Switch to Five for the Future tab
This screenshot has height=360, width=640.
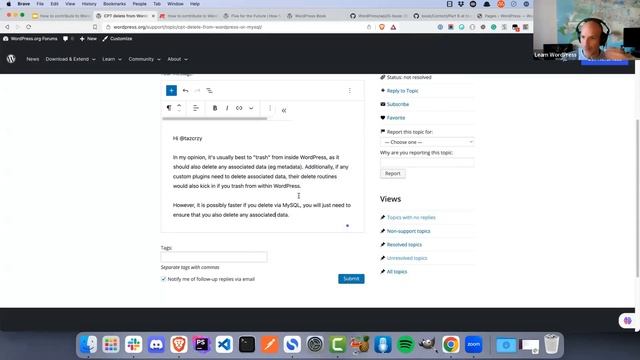tap(253, 16)
